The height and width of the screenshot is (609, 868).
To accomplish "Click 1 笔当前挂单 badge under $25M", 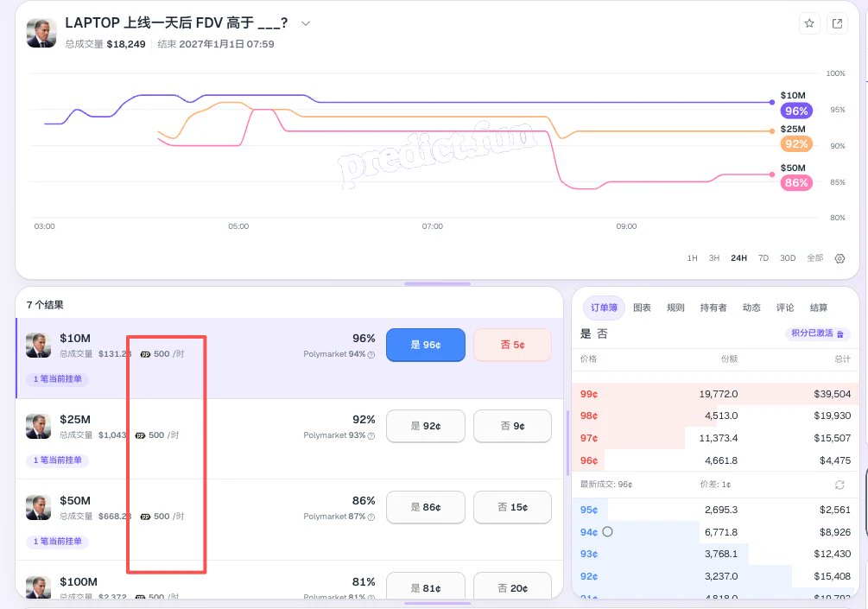I will [58, 460].
